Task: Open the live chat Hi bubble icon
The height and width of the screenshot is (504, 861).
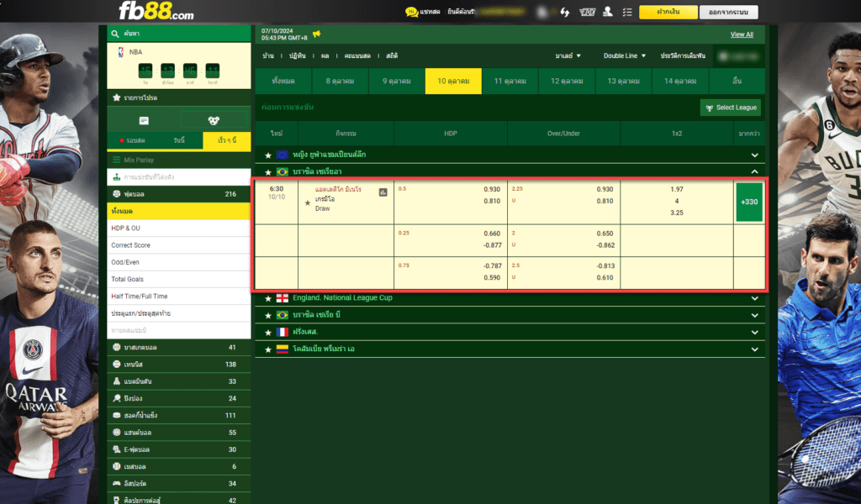Action: [411, 12]
